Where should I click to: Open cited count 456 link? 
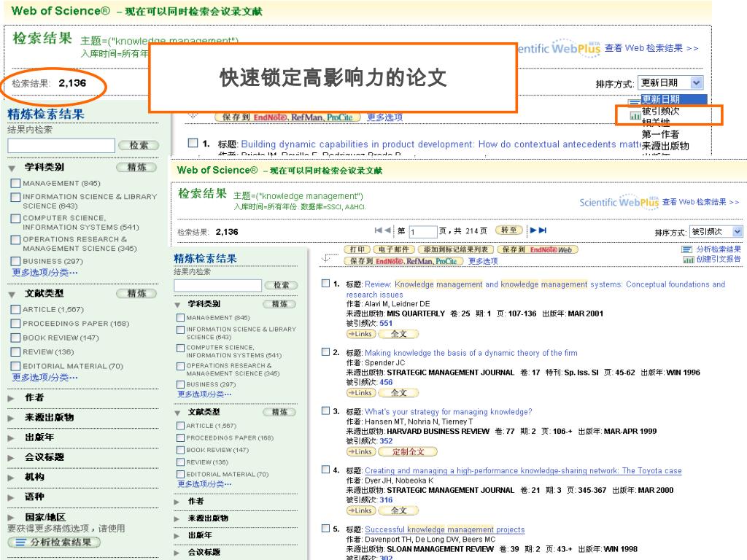point(386,382)
